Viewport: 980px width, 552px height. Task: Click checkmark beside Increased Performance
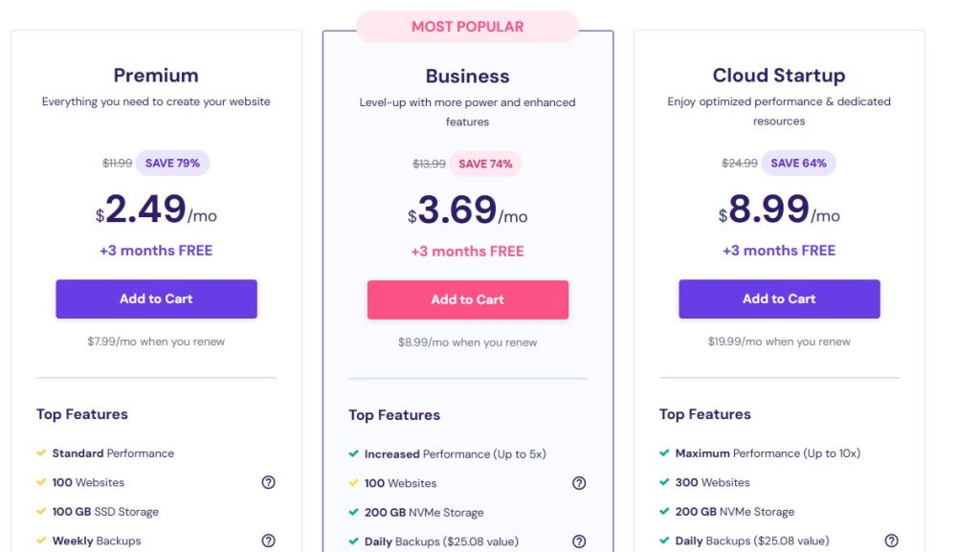354,454
